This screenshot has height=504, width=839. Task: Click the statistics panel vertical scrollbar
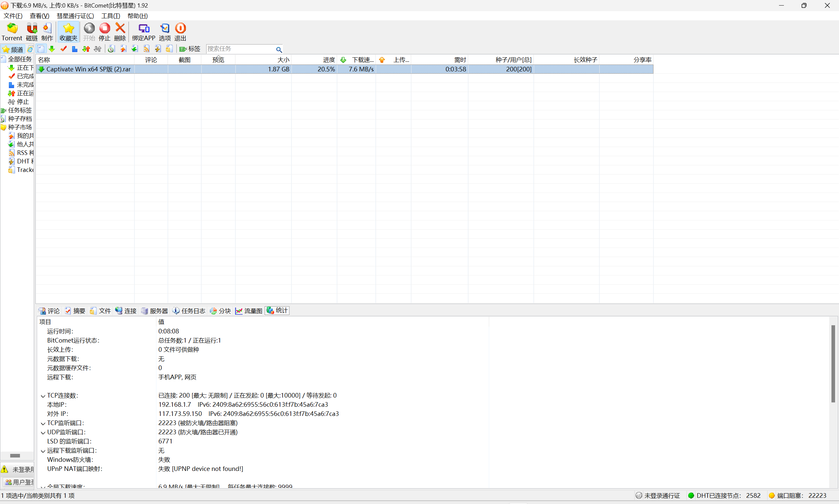point(833,364)
